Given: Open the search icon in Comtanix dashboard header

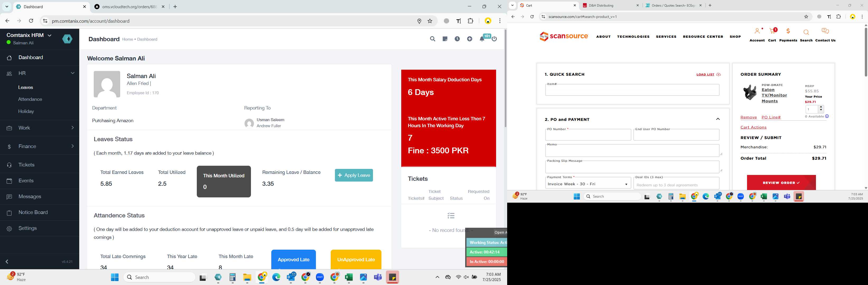Looking at the screenshot, I should coord(433,39).
